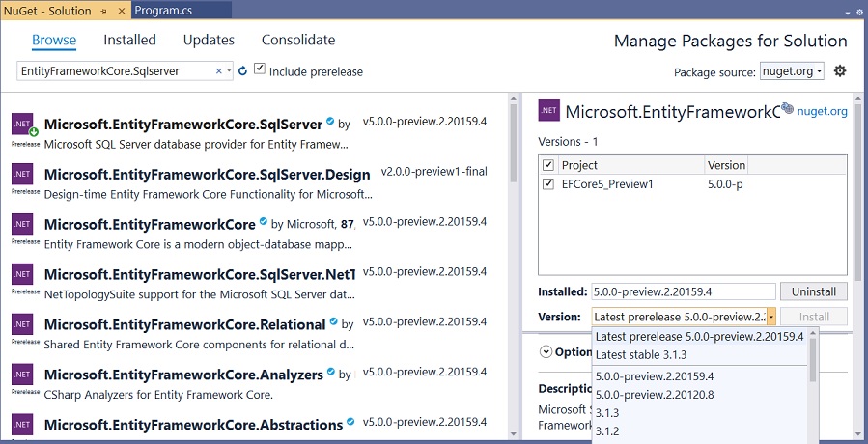Screen dimensions: 868x444
Task: Click the Project column header
Action: tap(631, 165)
